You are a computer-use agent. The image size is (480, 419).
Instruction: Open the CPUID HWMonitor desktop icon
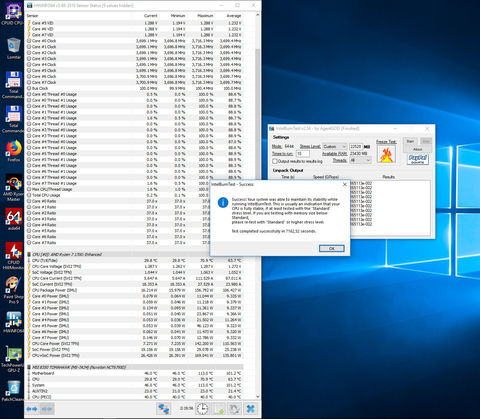pyautogui.click(x=13, y=256)
